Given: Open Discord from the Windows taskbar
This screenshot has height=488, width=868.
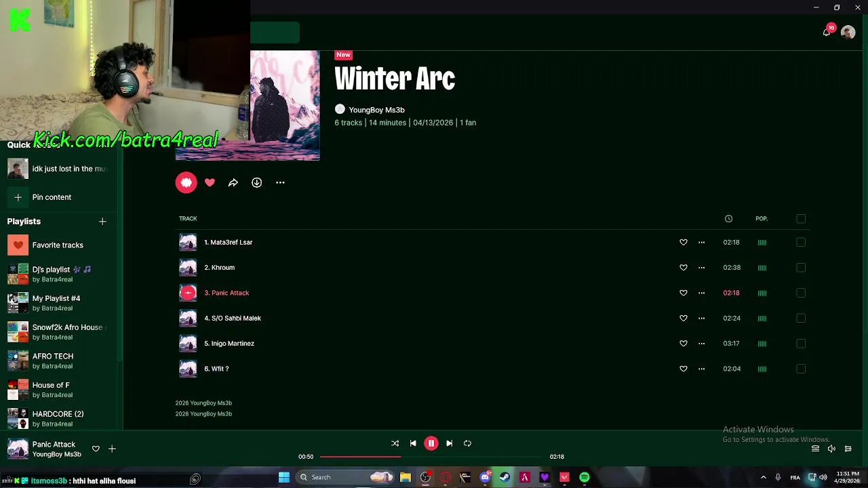Looking at the screenshot, I should [486, 477].
